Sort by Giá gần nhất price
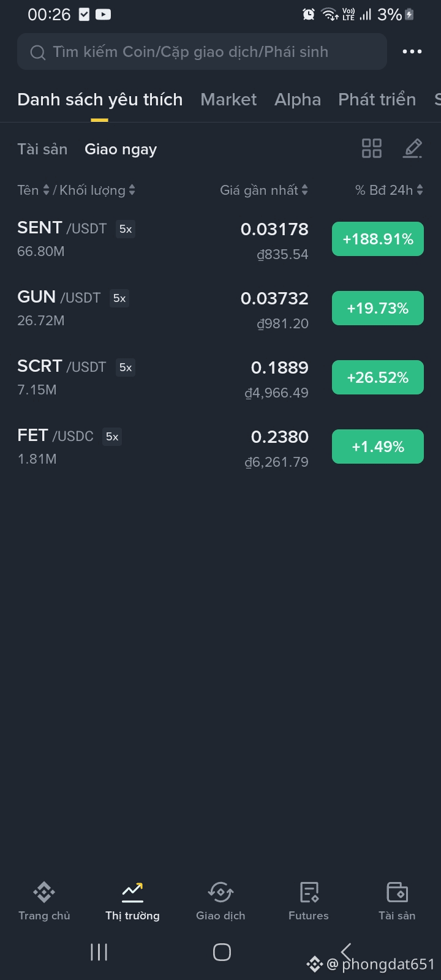The height and width of the screenshot is (980, 441). pos(264,190)
